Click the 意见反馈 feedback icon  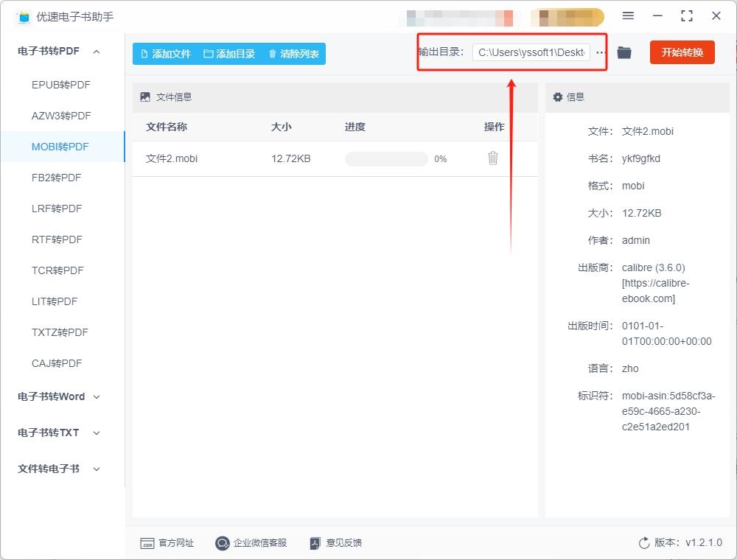click(x=315, y=543)
